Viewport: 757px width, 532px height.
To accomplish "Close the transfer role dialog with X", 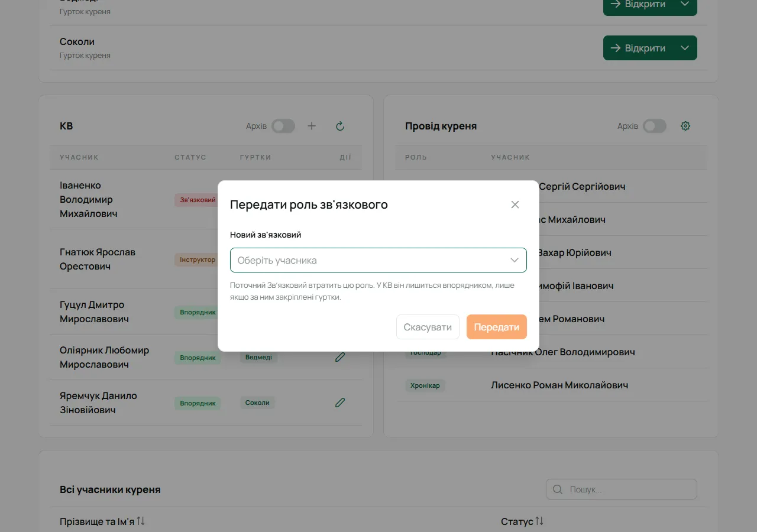I will (x=515, y=205).
